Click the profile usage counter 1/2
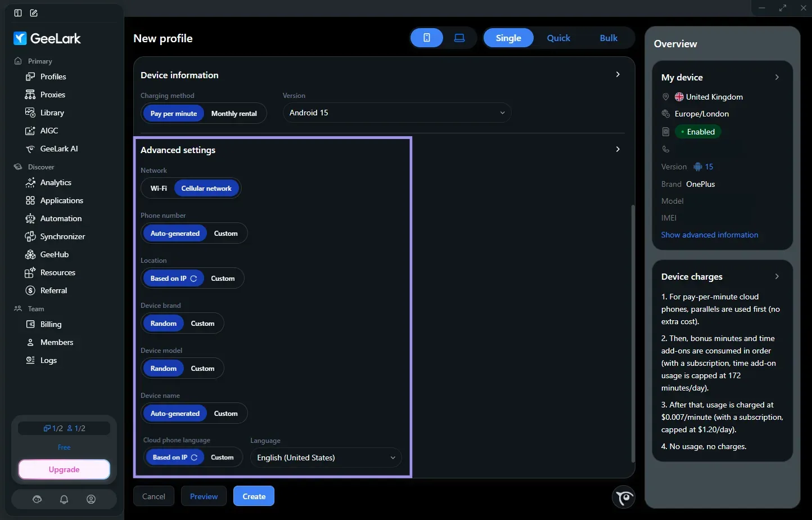Viewport: 812px width, 520px height. click(53, 428)
